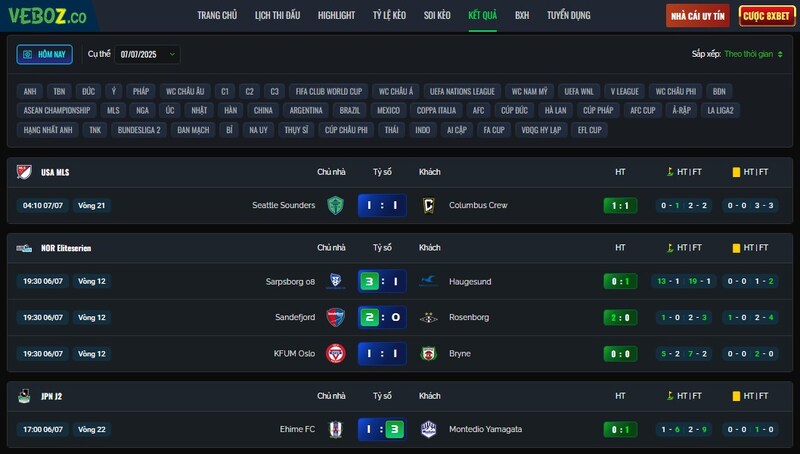Toggle the FIFA CLUB WORLD CUP filter
800x454 pixels.
point(329,91)
